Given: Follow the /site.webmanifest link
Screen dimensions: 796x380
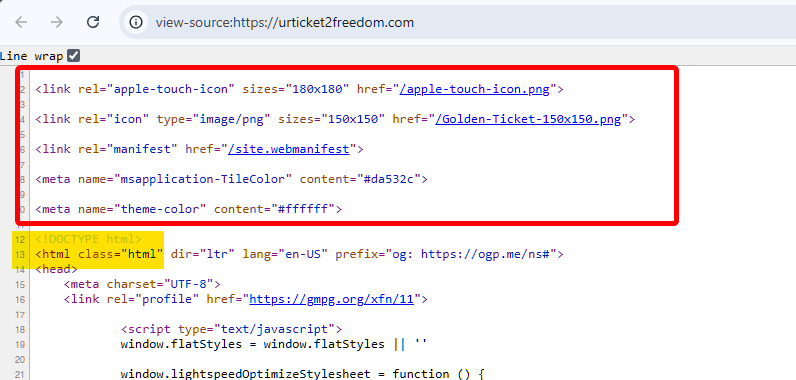Looking at the screenshot, I should tap(289, 149).
